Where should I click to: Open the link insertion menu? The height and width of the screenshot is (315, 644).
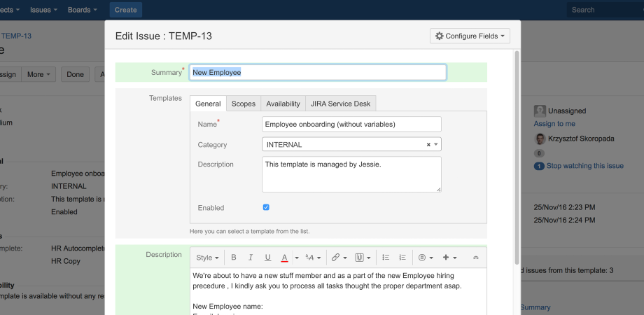click(339, 258)
